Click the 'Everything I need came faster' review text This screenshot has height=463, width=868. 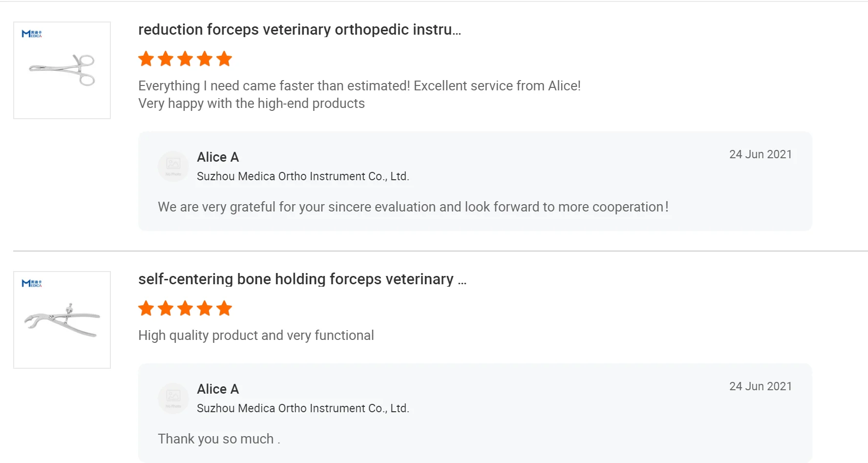(359, 86)
